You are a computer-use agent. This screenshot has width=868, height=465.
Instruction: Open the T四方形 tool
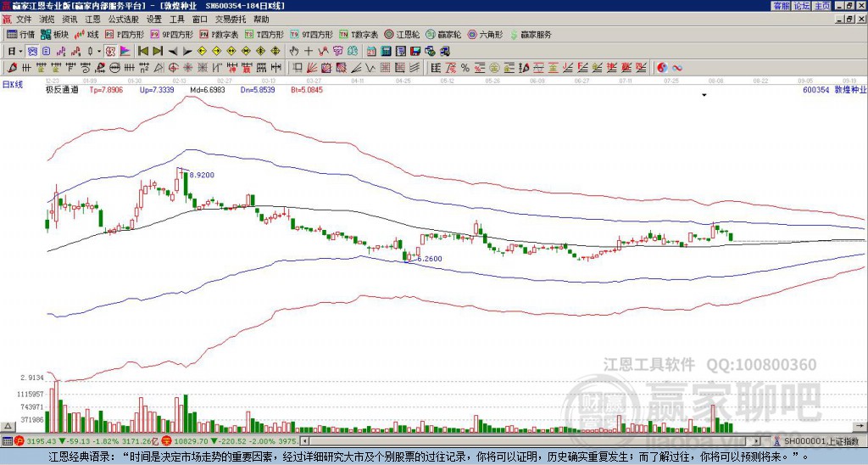(x=264, y=34)
